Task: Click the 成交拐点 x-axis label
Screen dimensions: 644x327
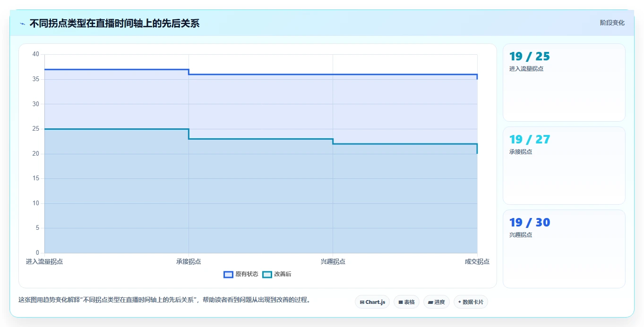Action: [x=477, y=261]
